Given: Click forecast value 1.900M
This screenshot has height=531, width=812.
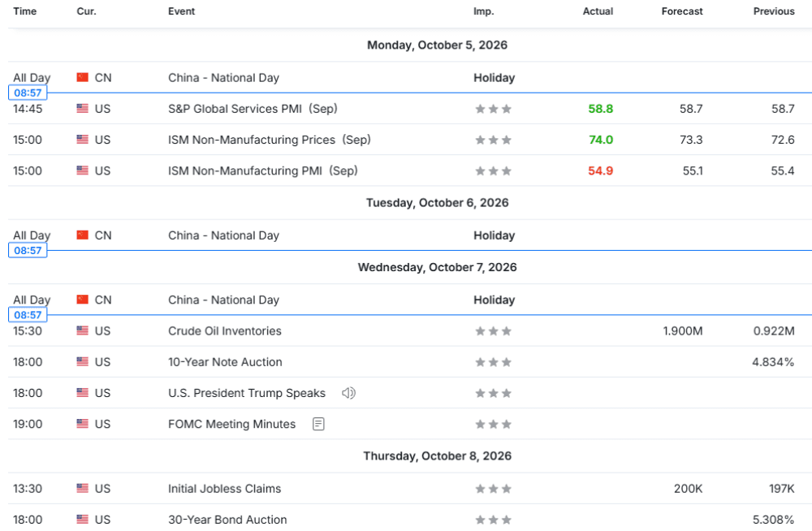Looking at the screenshot, I should coord(683,331).
